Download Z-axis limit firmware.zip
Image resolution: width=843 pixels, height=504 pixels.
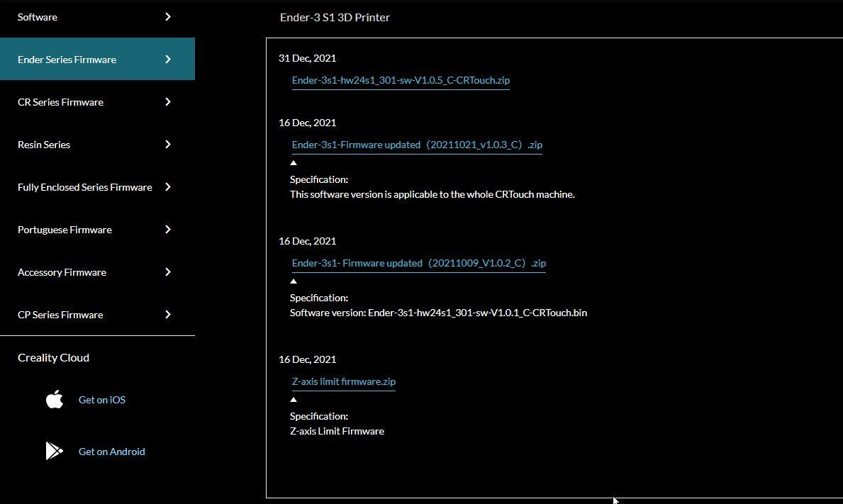pyautogui.click(x=344, y=381)
